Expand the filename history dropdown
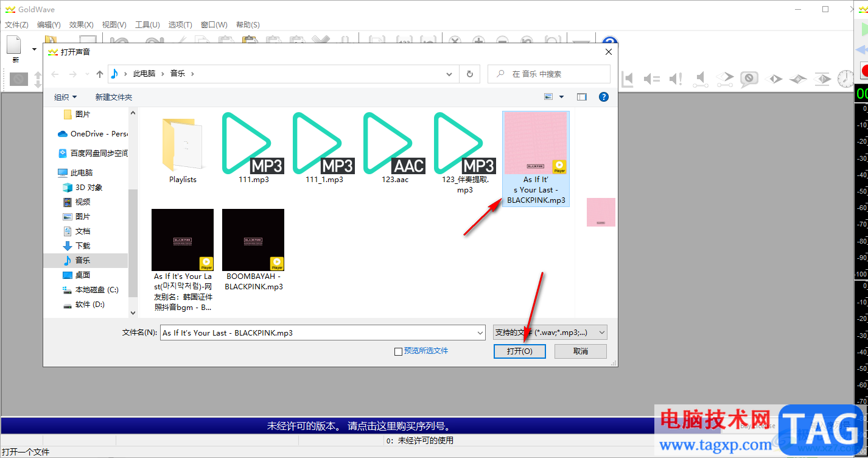The width and height of the screenshot is (868, 458). [x=479, y=333]
